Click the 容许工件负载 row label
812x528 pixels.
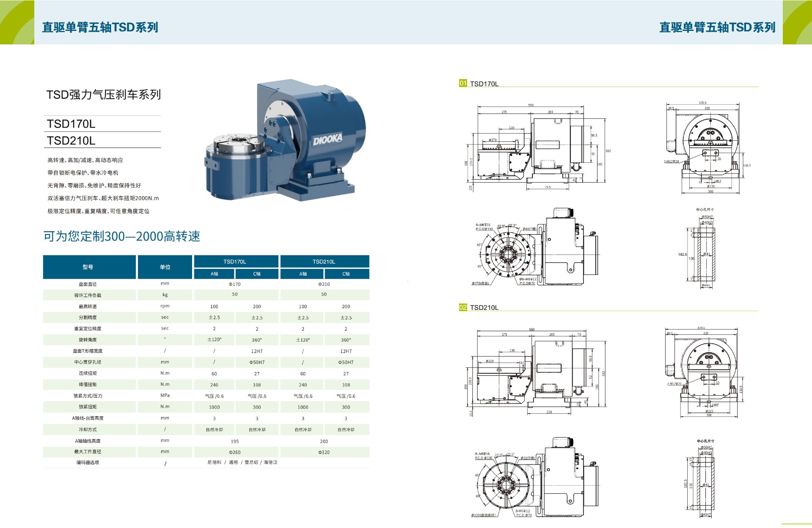click(88, 295)
